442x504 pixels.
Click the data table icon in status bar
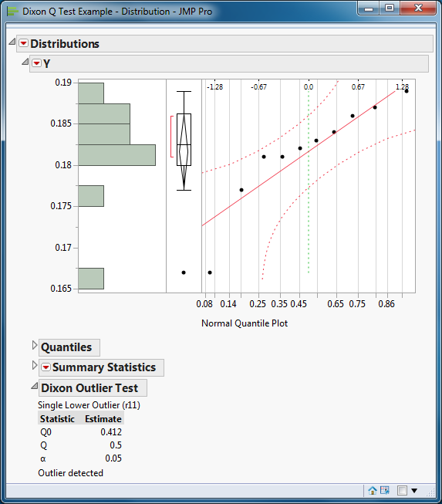pos(384,491)
